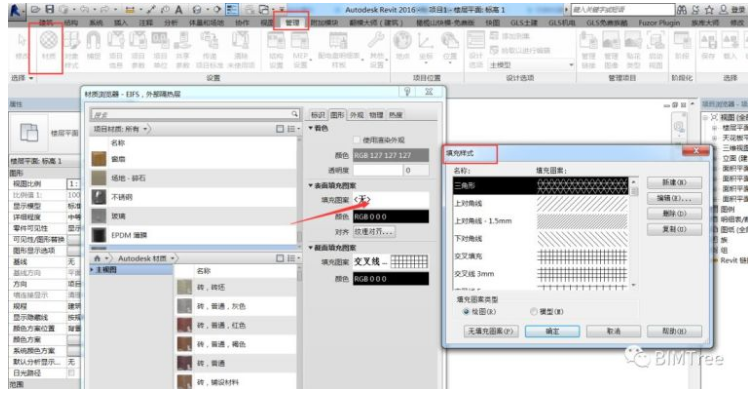Select the Drafting radio button
The width and height of the screenshot is (756, 398).
[466, 312]
